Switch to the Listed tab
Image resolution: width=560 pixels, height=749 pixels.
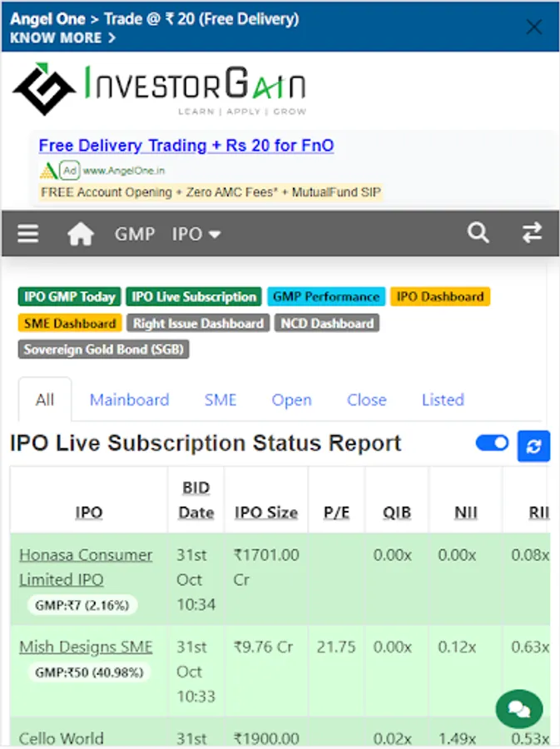pyautogui.click(x=443, y=399)
